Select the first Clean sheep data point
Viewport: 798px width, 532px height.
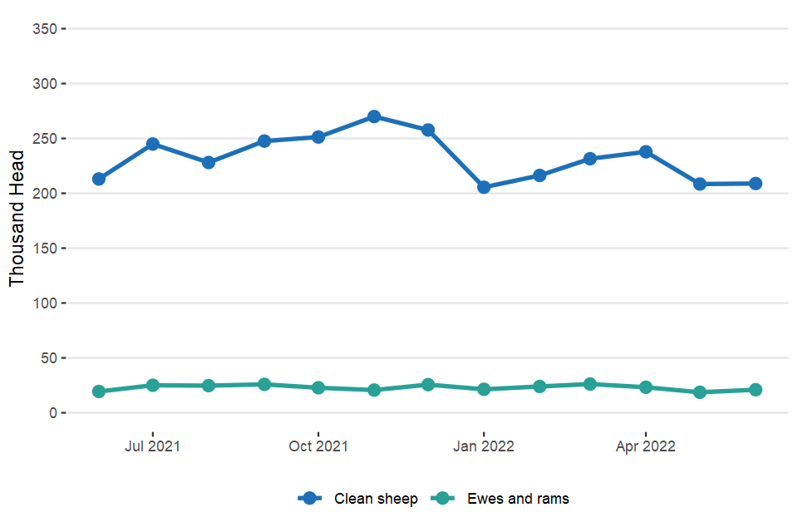tap(99, 179)
